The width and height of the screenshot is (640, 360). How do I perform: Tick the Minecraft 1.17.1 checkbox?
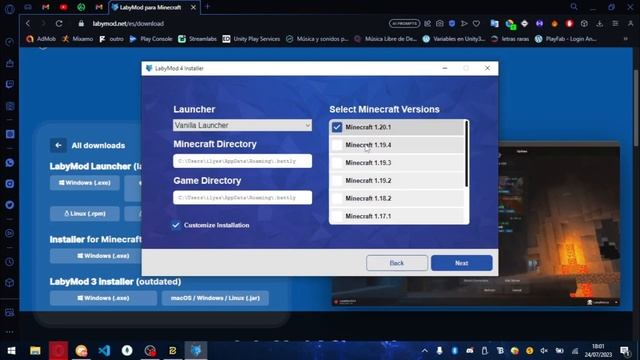tap(337, 216)
